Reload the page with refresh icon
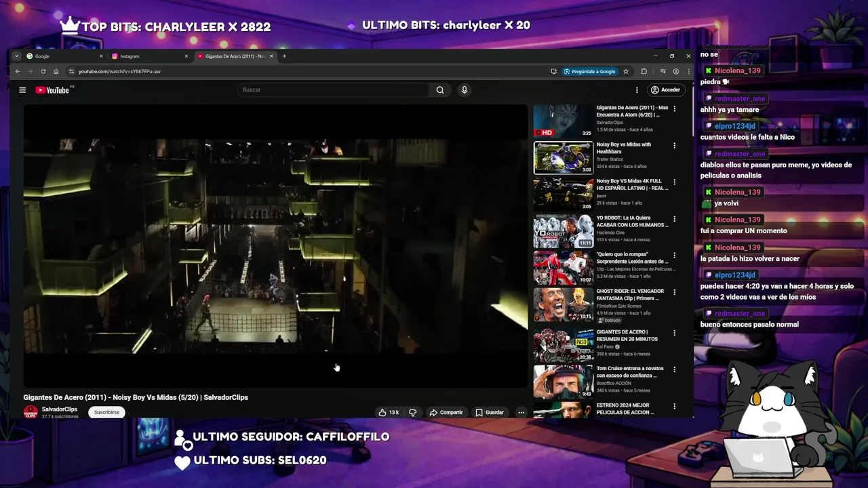This screenshot has height=488, width=868. pyautogui.click(x=43, y=71)
